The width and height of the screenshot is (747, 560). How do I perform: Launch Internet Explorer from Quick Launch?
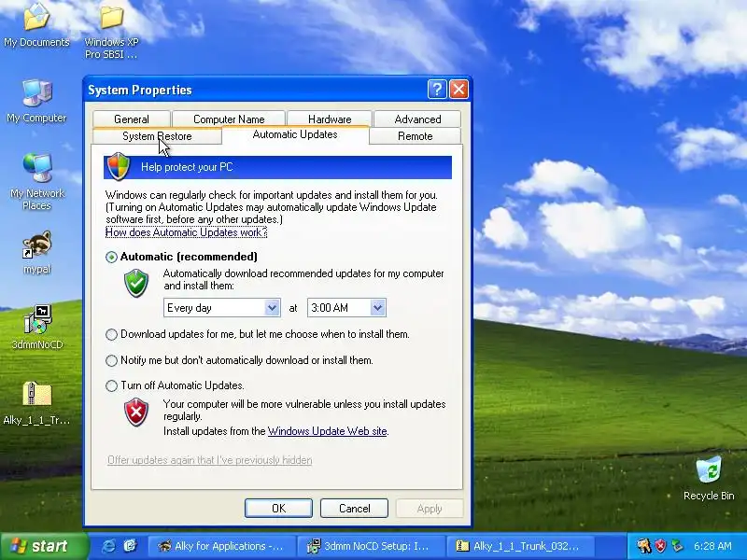pos(108,546)
